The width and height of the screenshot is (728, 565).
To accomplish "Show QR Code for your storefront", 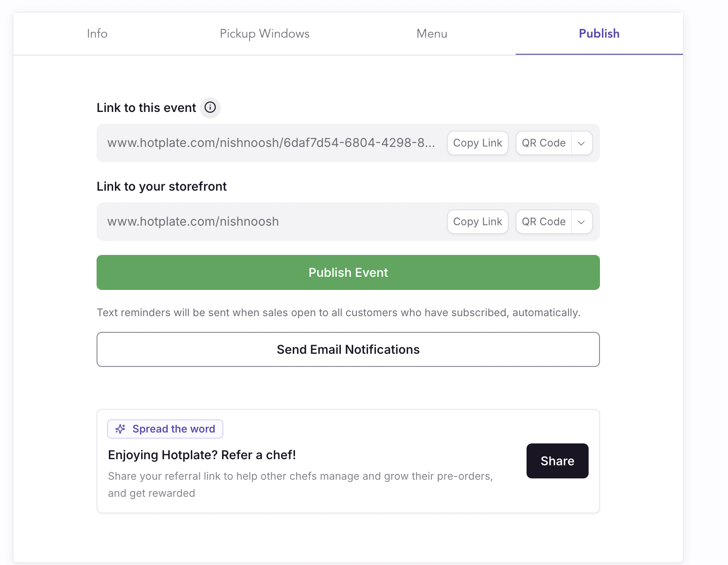I will click(544, 222).
